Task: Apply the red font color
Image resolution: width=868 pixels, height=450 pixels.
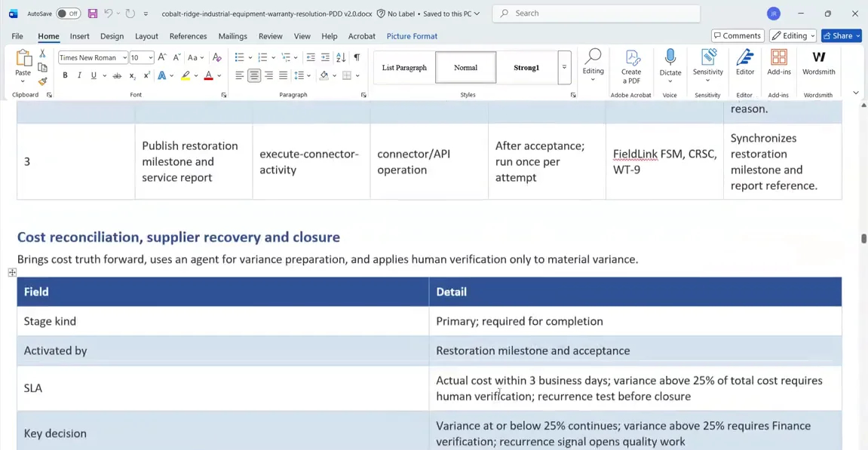Action: click(208, 75)
